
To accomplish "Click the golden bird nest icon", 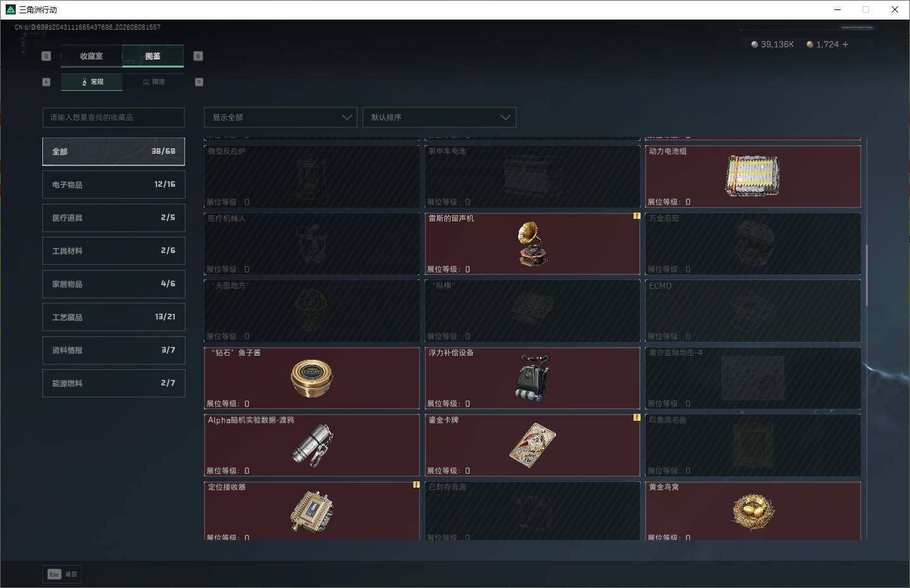I will point(753,511).
